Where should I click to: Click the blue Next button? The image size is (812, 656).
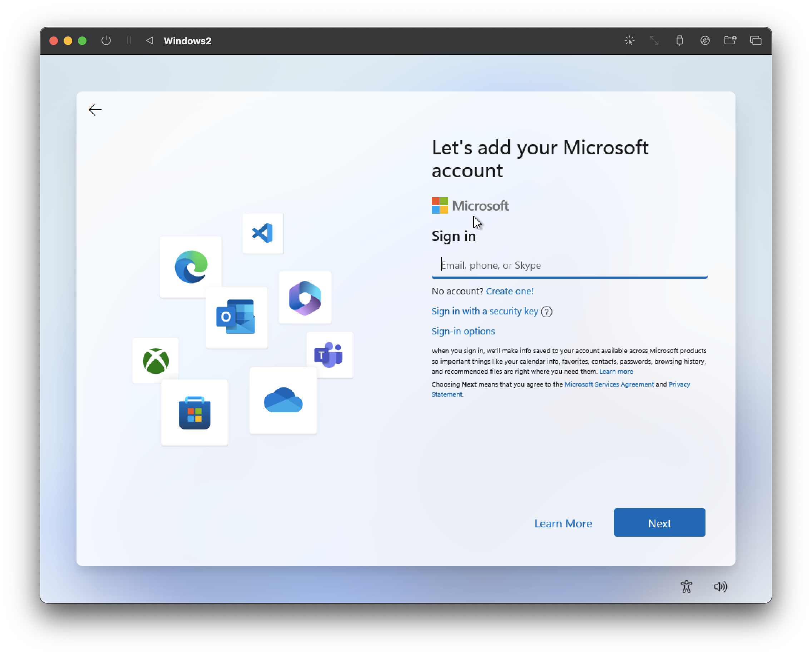point(659,523)
